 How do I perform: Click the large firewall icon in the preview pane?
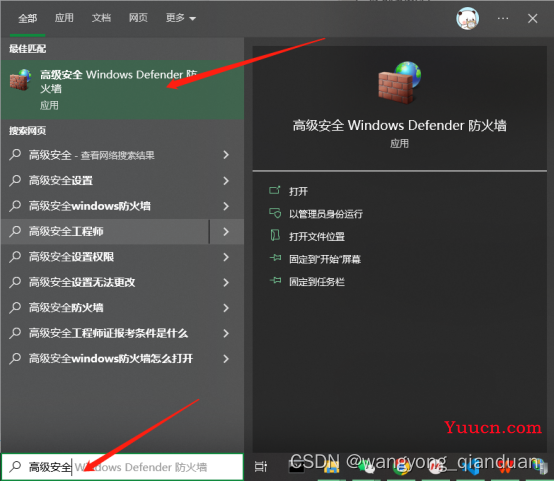click(400, 83)
